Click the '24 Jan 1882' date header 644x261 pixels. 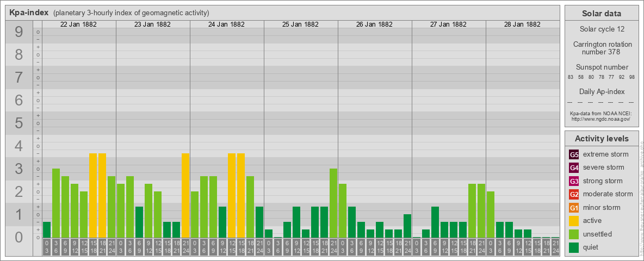point(226,24)
